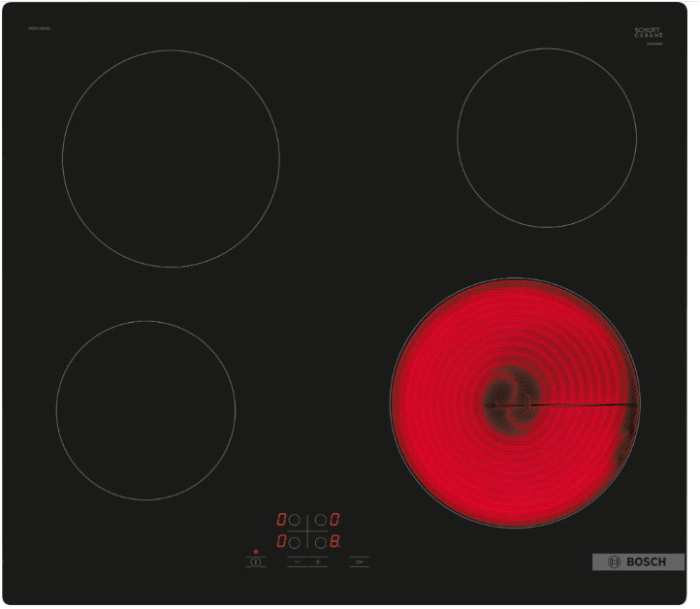The width and height of the screenshot is (700, 609).
Task: Select the rear-left zone selector circle
Action: click(x=295, y=520)
